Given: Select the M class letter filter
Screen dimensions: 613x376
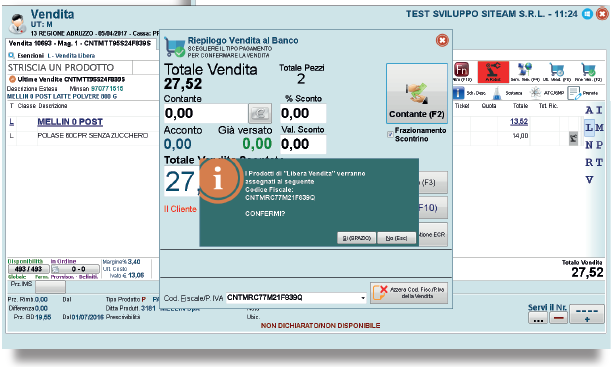Looking at the screenshot, I should (x=599, y=127).
